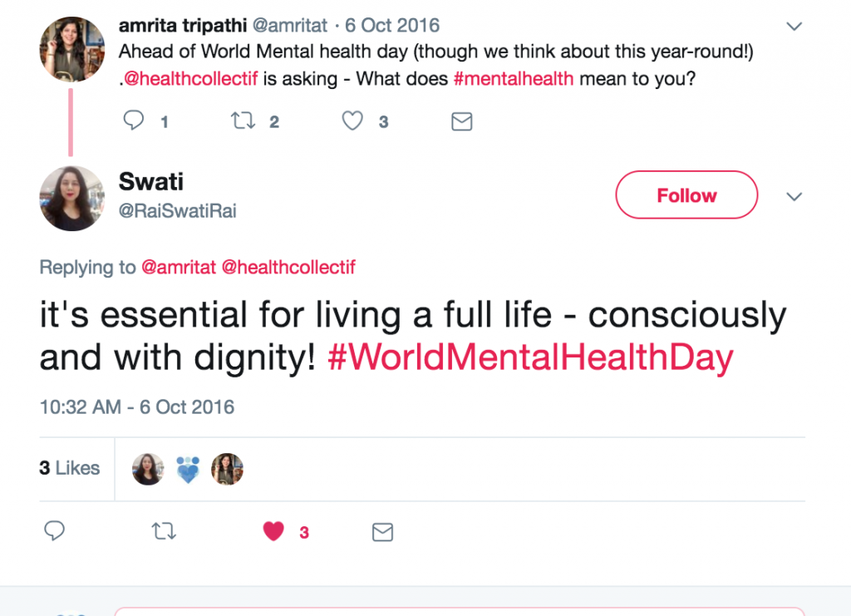Reply to Swati's tweet
The height and width of the screenshot is (616, 851).
coord(55,530)
